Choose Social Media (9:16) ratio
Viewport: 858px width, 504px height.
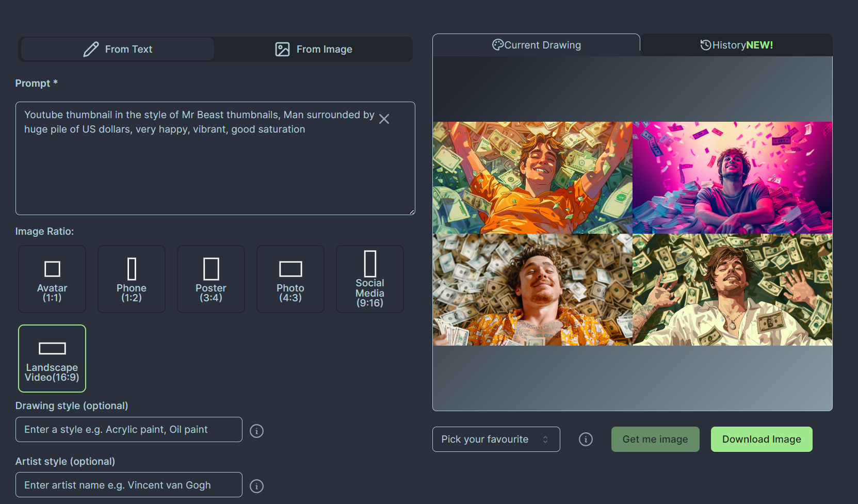370,279
